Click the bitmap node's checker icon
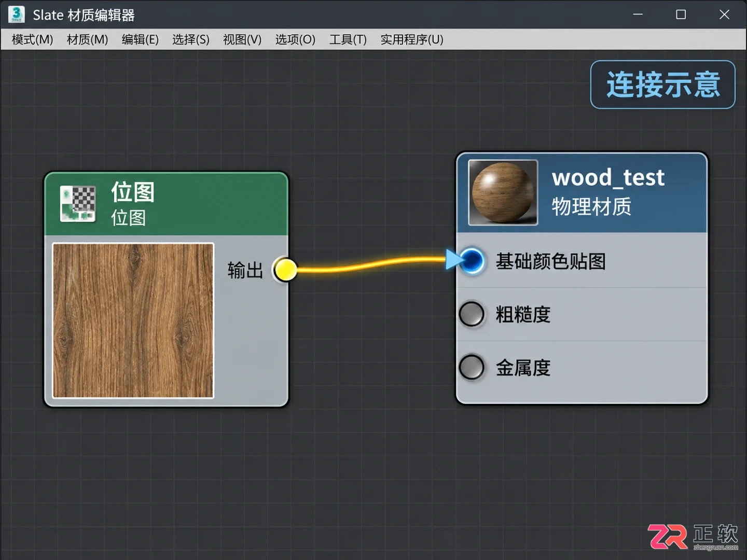 point(78,204)
